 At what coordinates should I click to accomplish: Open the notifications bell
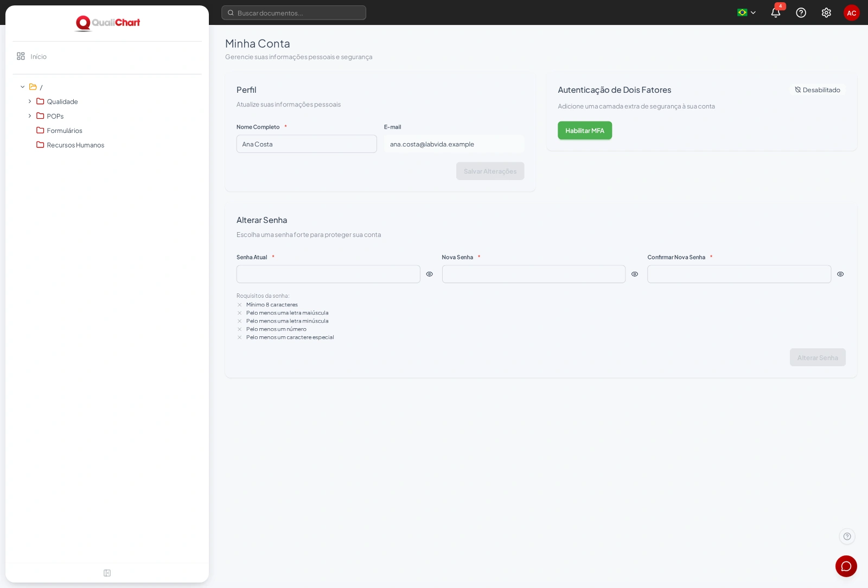click(x=776, y=12)
